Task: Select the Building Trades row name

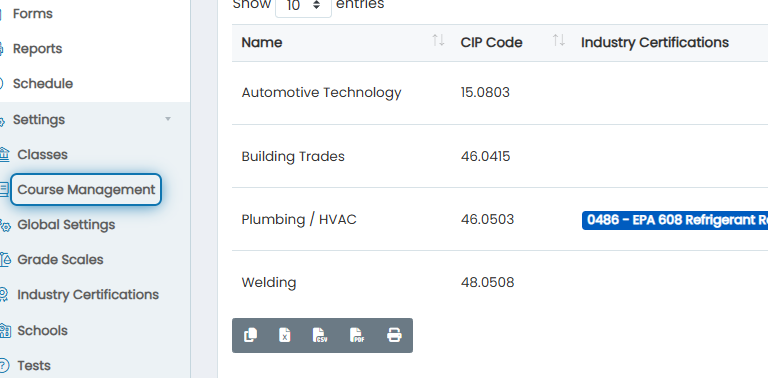Action: (x=293, y=157)
